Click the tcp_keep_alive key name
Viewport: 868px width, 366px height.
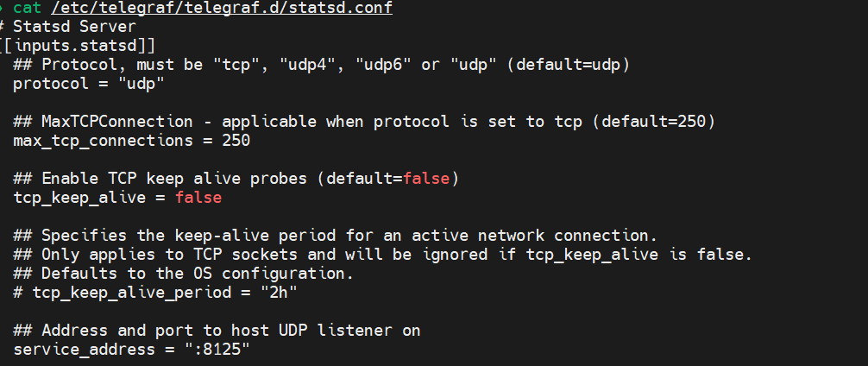79,198
